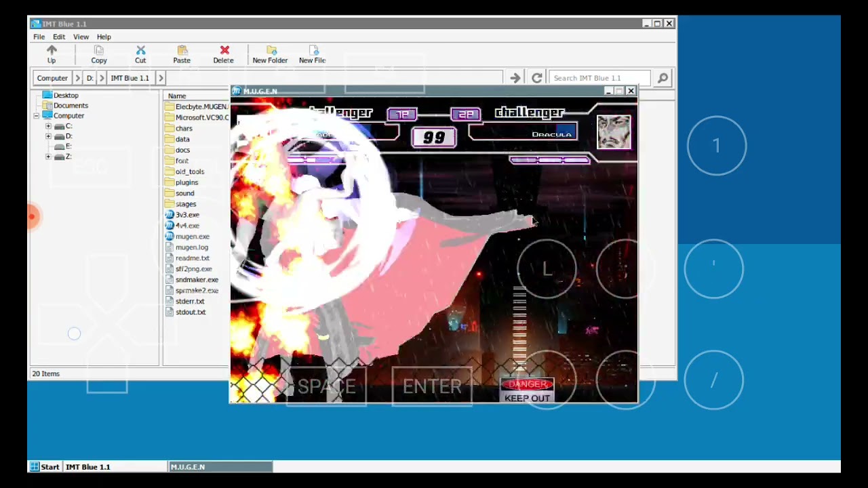
Task: Click the mugen.log file icon
Action: [x=170, y=247]
